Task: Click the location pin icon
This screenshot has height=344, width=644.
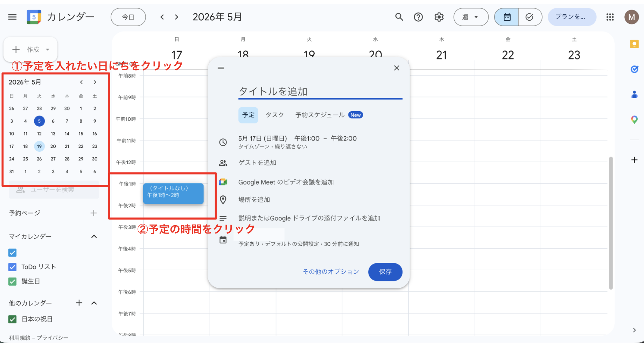Action: coord(223,200)
